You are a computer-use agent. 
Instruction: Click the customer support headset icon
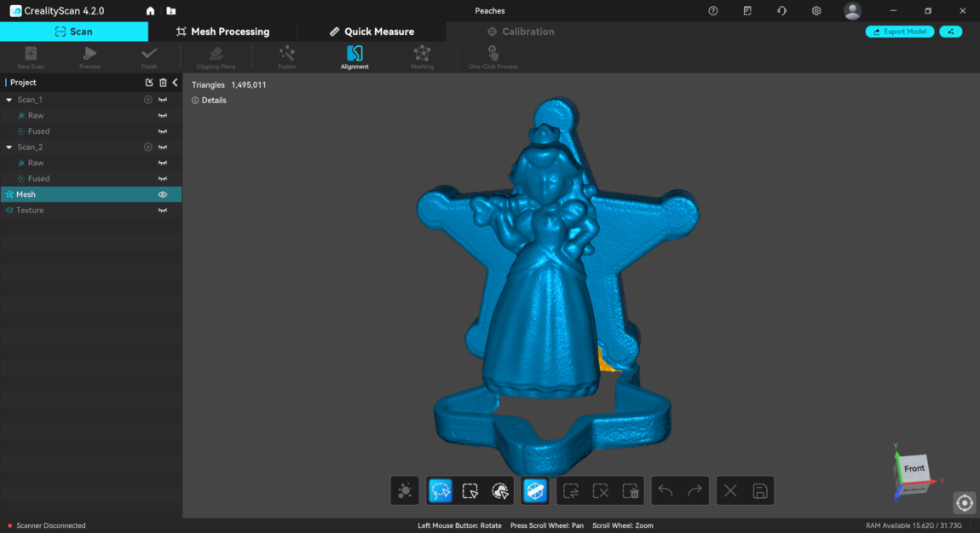click(x=781, y=11)
